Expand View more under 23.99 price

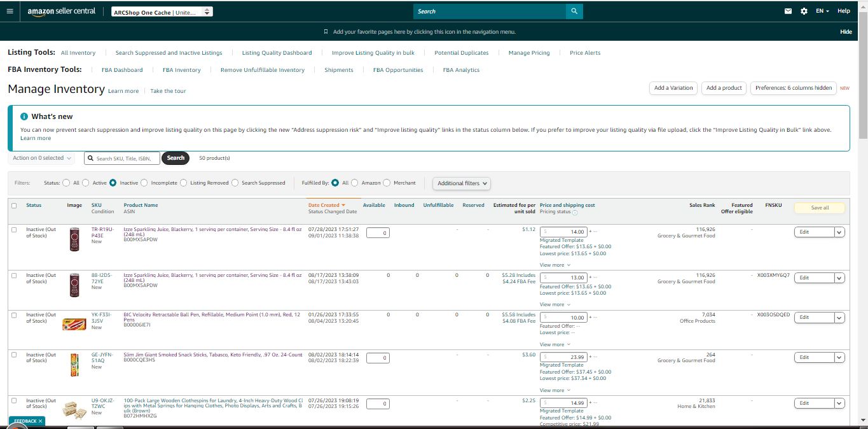(x=555, y=390)
